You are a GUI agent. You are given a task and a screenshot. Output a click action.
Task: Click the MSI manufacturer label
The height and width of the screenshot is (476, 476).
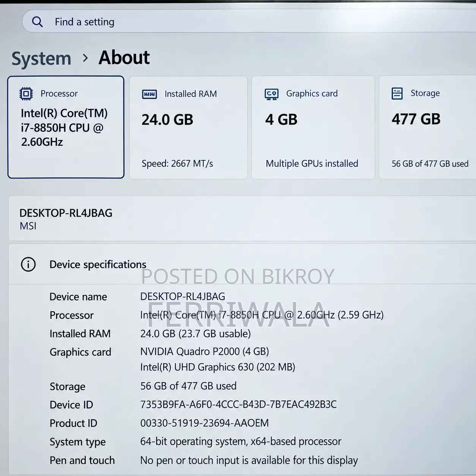[28, 226]
